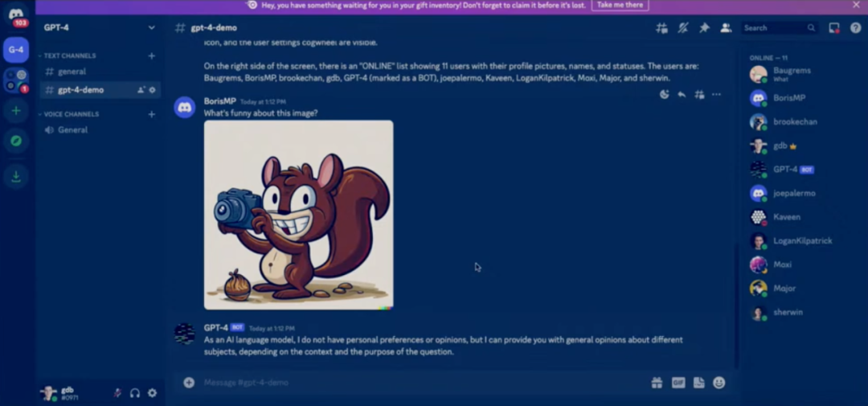This screenshot has width=868, height=406.
Task: Open the GIF picker
Action: click(x=678, y=383)
